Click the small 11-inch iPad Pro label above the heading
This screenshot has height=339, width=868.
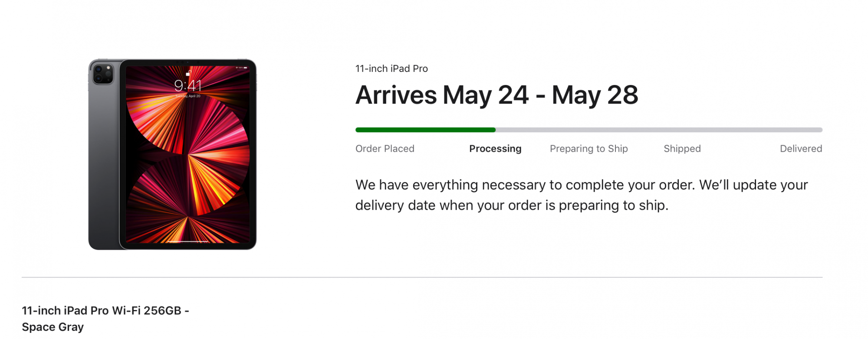tap(391, 68)
